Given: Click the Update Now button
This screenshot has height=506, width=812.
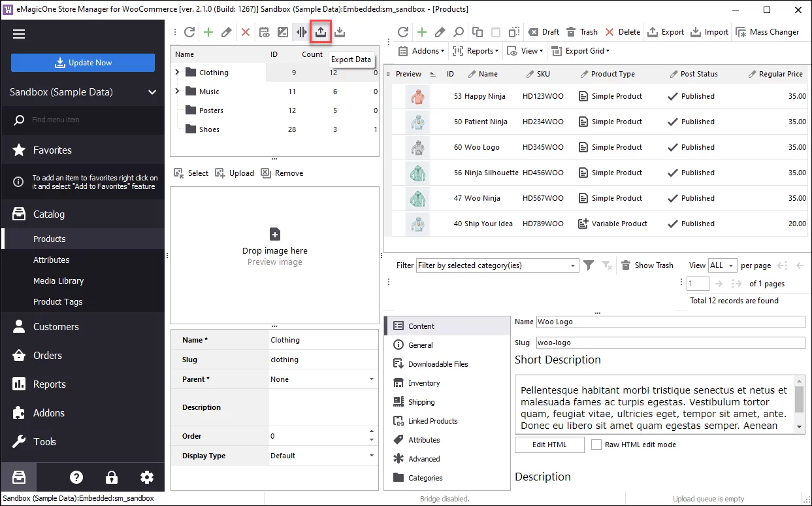Looking at the screenshot, I should point(83,63).
